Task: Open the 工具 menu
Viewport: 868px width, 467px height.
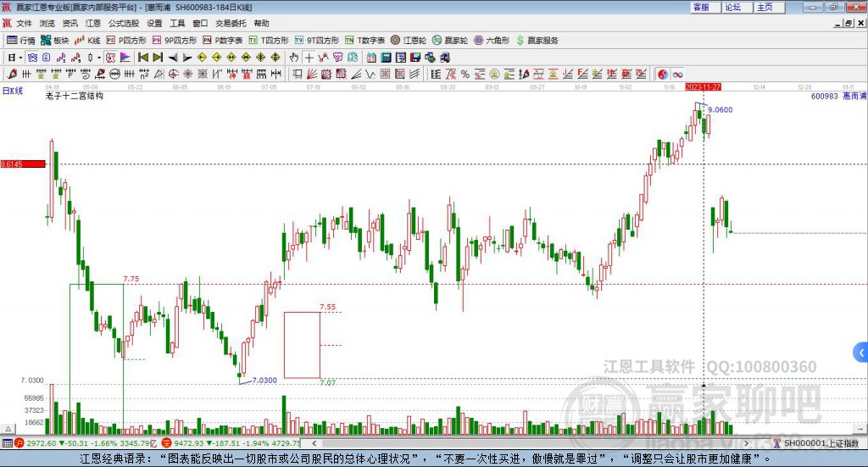Action: pyautogui.click(x=177, y=23)
